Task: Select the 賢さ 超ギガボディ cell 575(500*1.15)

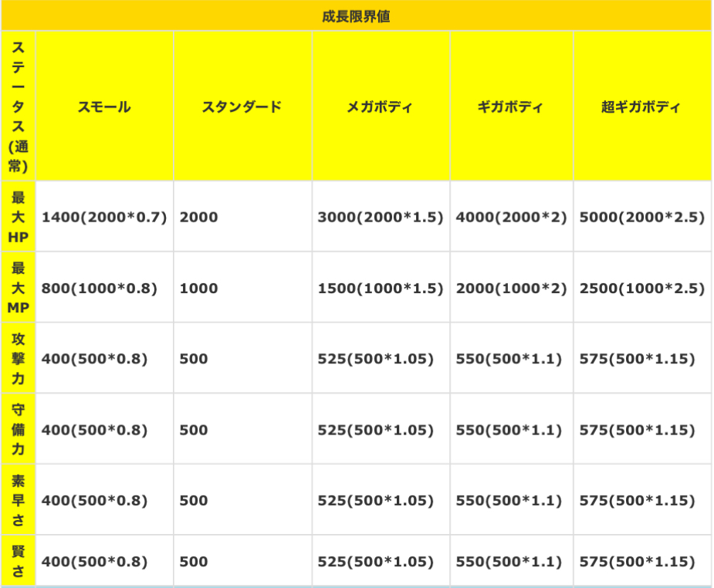Action: tap(637, 562)
